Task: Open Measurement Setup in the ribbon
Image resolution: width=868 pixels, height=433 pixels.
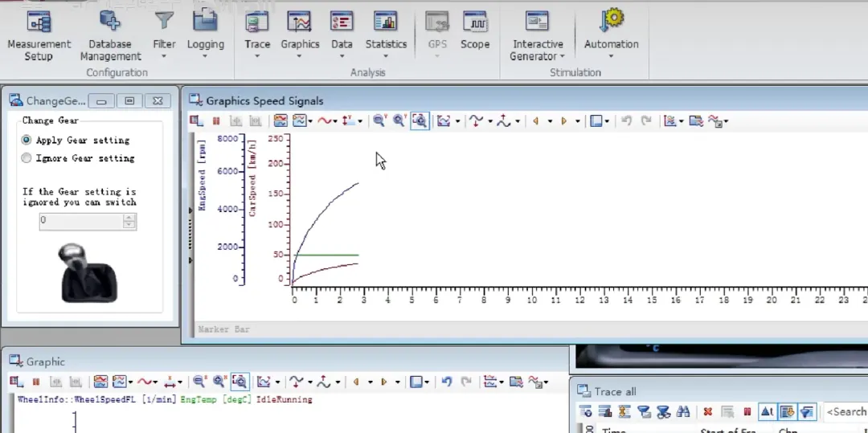Action: click(x=39, y=36)
